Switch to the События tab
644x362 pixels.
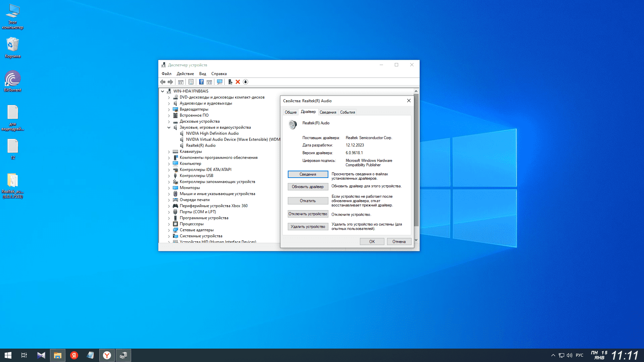tap(347, 112)
